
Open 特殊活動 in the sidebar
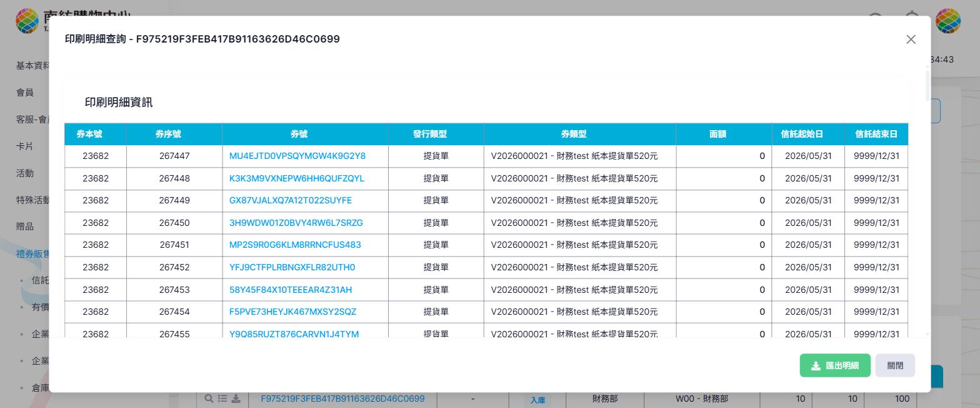(x=32, y=200)
